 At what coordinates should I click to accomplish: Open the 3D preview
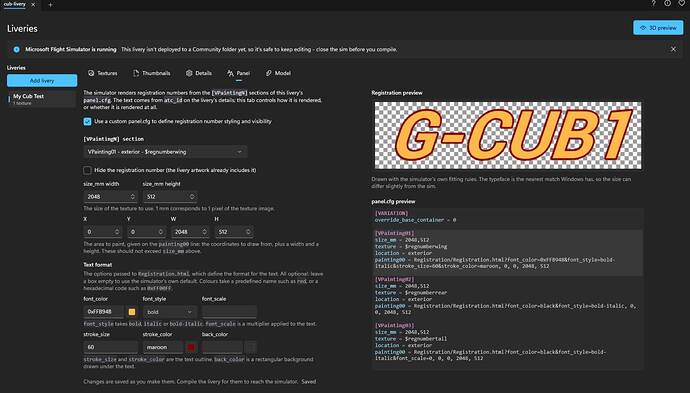click(658, 28)
